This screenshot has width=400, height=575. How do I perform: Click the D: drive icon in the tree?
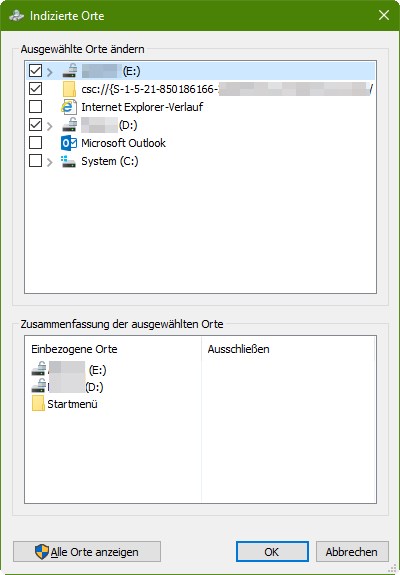coord(70,125)
